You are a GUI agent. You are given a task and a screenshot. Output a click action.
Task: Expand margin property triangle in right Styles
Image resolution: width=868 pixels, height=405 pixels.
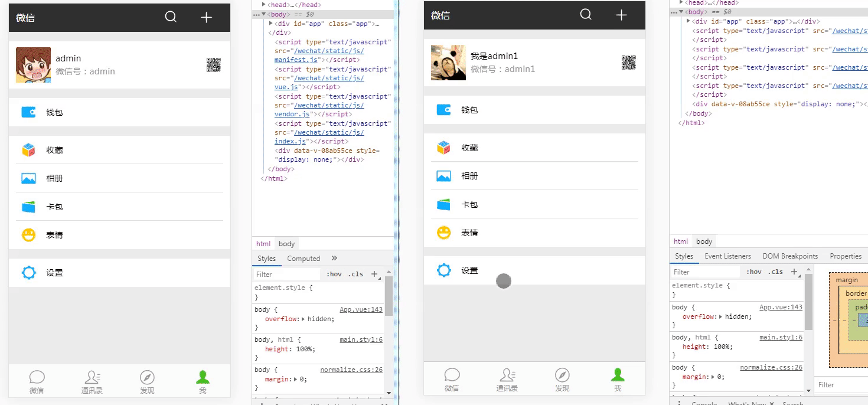pos(713,377)
